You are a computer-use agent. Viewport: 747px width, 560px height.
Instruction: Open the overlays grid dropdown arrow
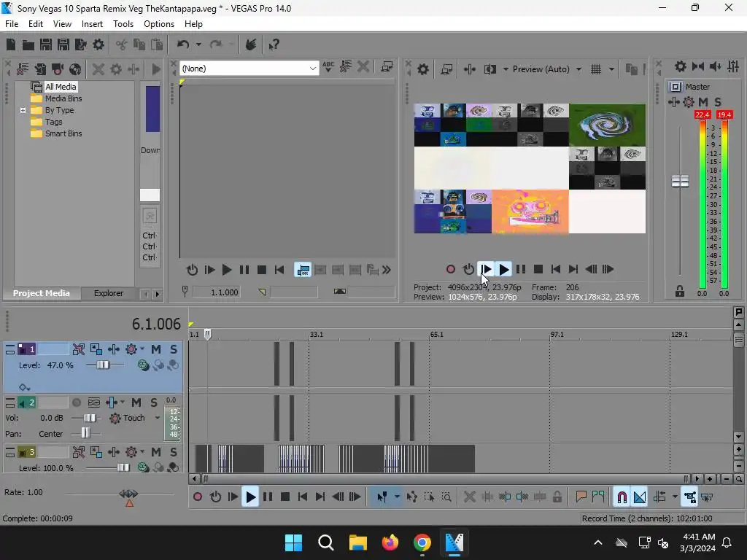[611, 69]
